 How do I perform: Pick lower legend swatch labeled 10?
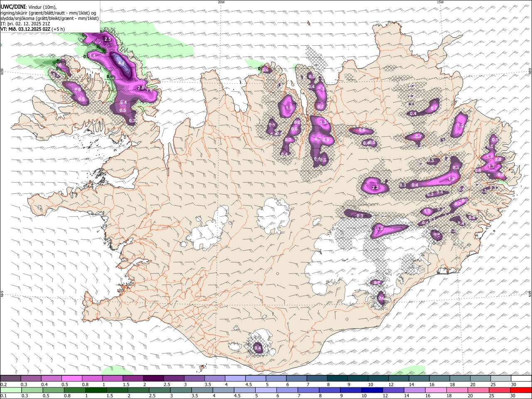tap(372, 390)
